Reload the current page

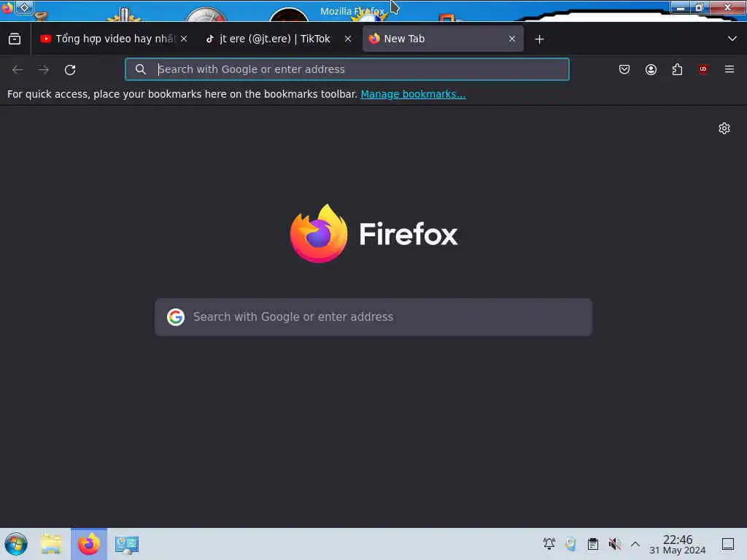(x=70, y=70)
